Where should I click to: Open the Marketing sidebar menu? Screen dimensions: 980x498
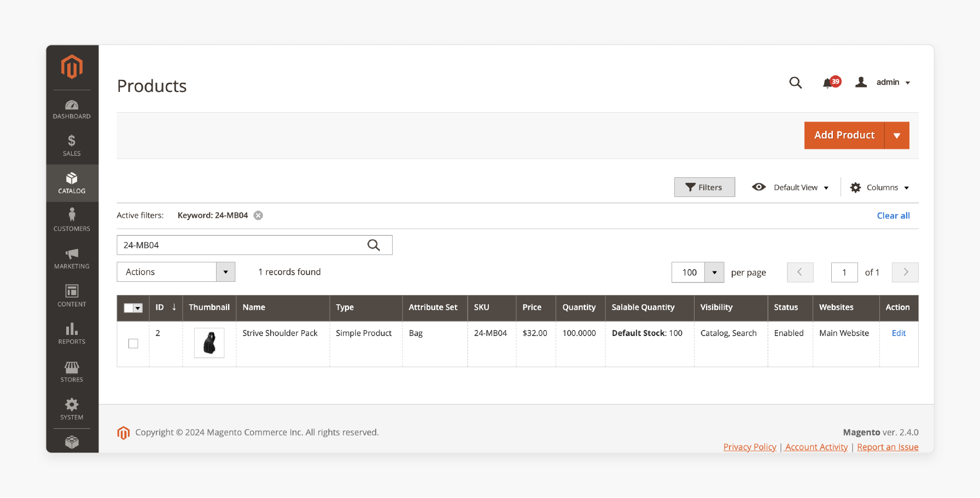coord(72,258)
